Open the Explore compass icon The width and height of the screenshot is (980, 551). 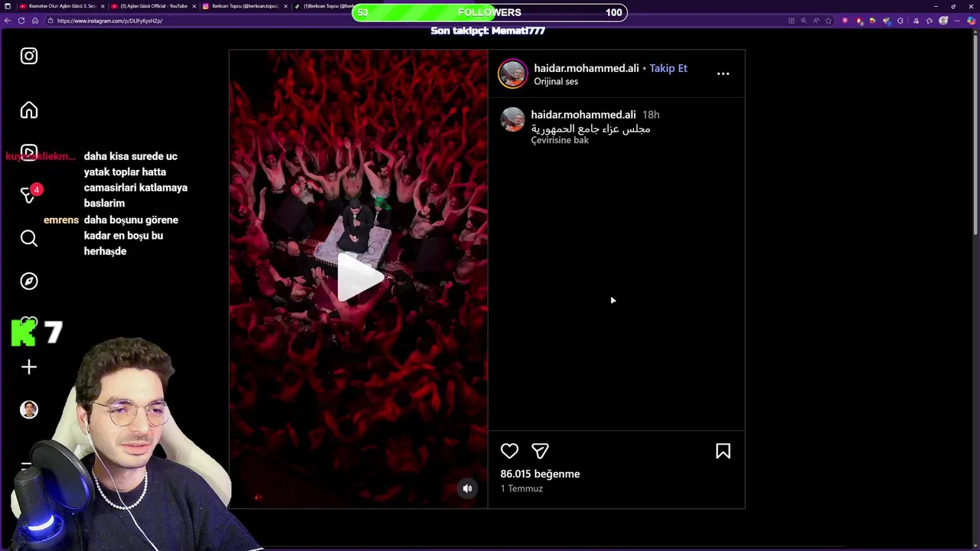tap(29, 281)
